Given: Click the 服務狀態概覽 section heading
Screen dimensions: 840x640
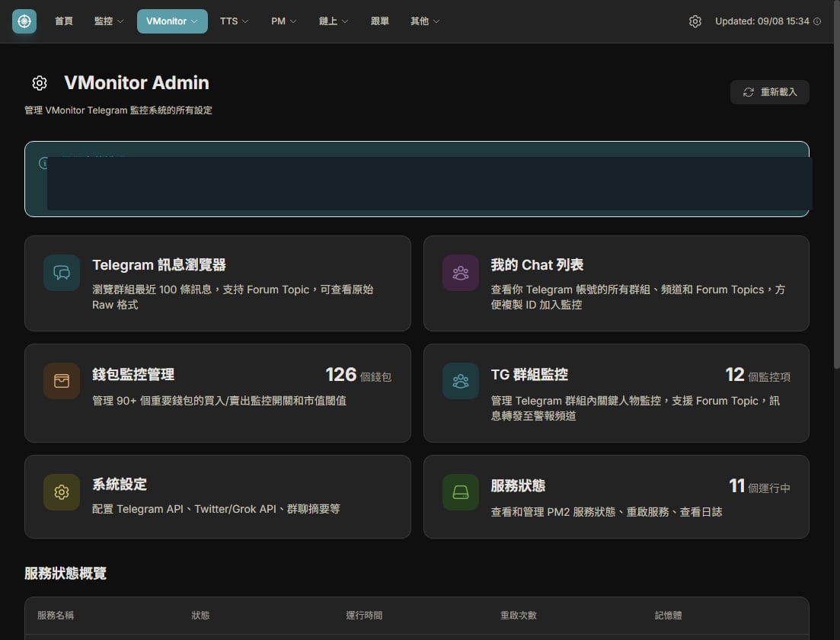Looking at the screenshot, I should pyautogui.click(x=65, y=574).
